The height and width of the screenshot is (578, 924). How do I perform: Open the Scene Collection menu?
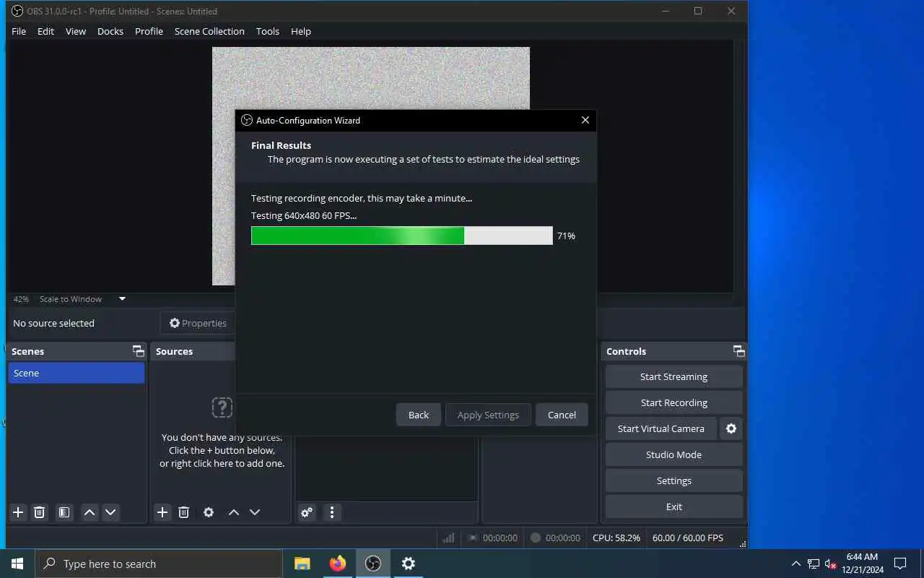click(209, 31)
